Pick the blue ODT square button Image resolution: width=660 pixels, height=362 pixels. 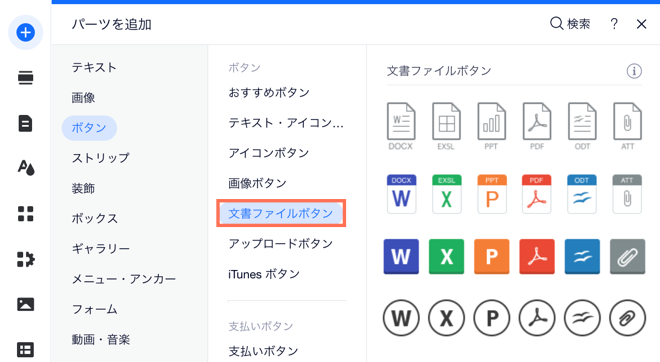[582, 256]
